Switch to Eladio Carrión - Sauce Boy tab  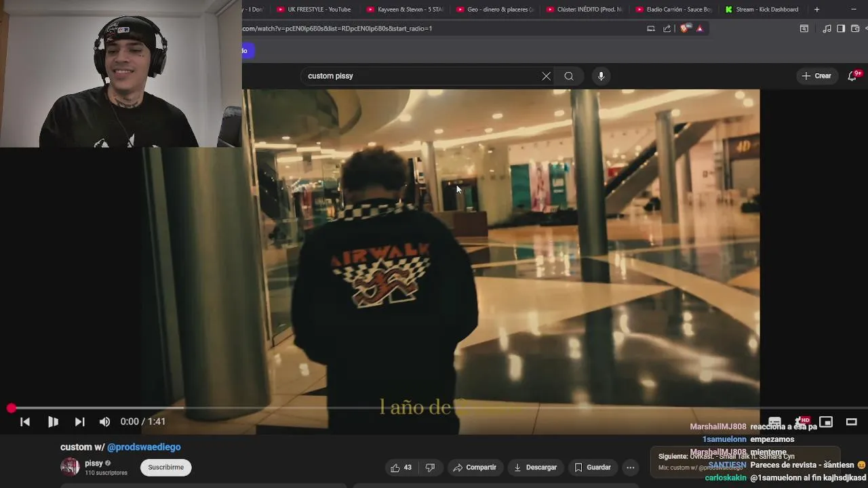(x=674, y=9)
